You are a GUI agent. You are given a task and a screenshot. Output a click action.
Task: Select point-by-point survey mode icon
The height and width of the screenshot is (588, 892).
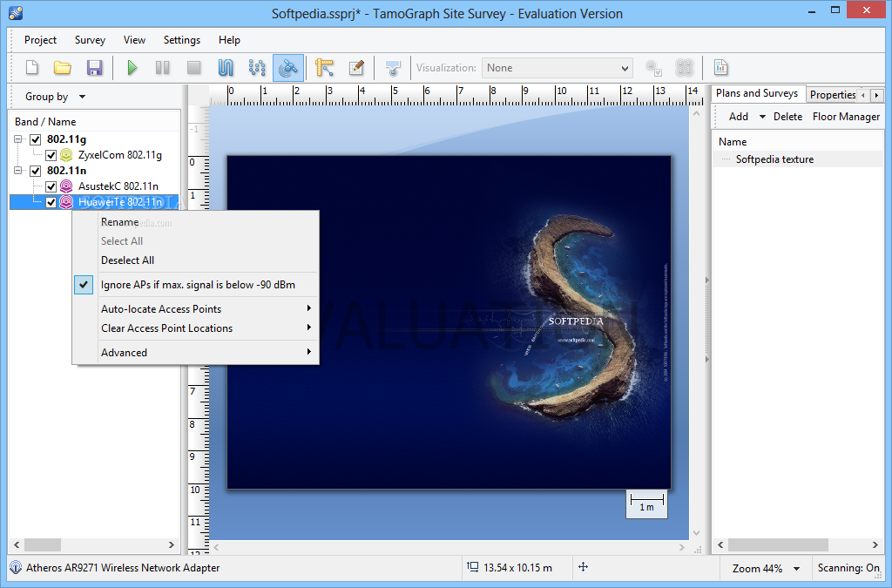pyautogui.click(x=257, y=68)
